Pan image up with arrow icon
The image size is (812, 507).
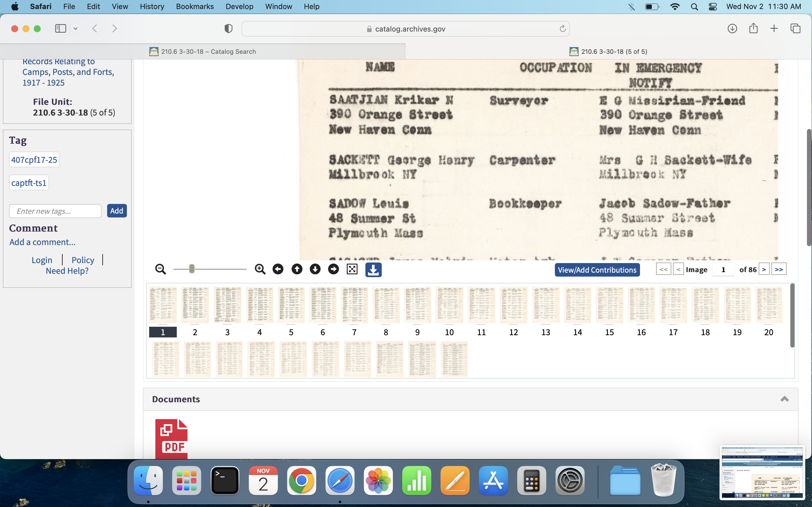click(297, 269)
